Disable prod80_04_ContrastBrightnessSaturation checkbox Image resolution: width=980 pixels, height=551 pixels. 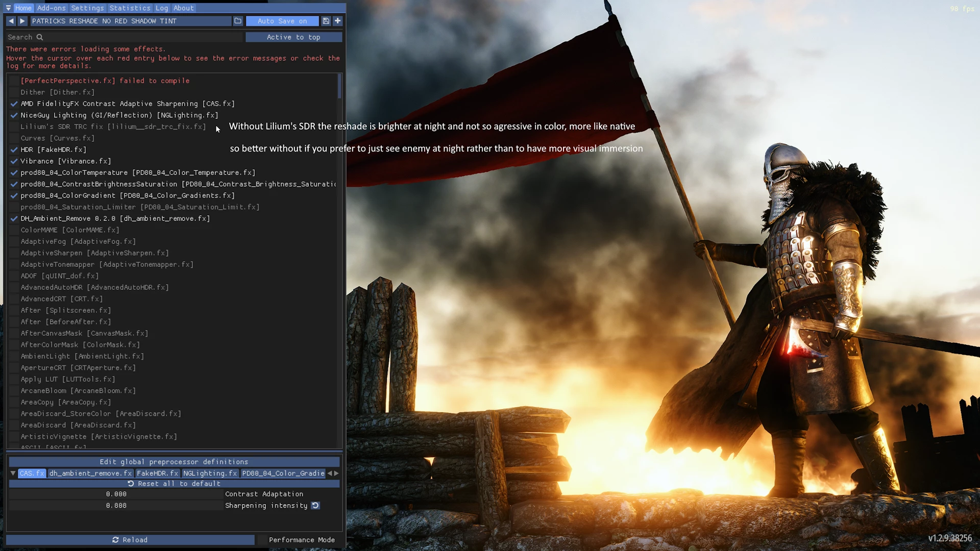(14, 184)
